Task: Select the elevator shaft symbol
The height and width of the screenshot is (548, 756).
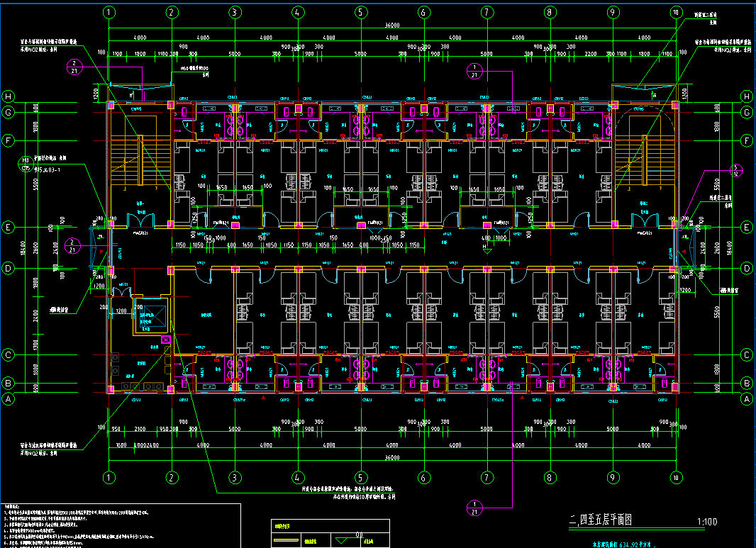Action: [x=151, y=317]
